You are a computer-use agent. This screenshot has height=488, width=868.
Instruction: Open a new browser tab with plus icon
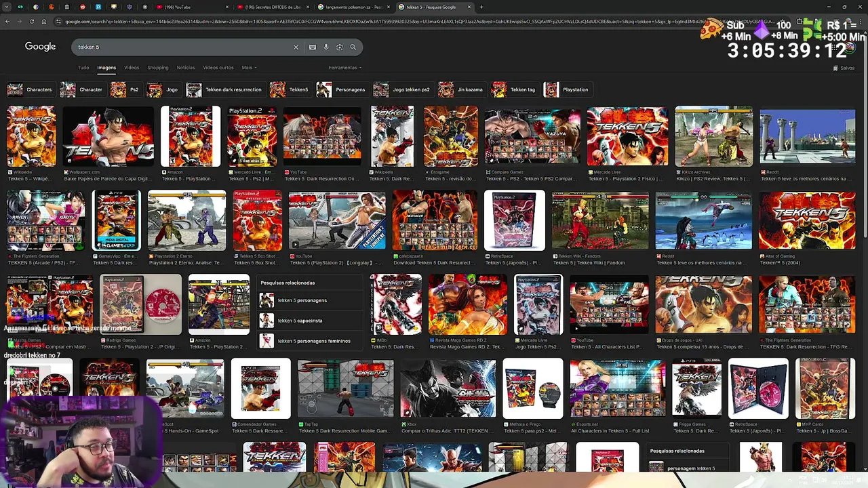pos(481,7)
